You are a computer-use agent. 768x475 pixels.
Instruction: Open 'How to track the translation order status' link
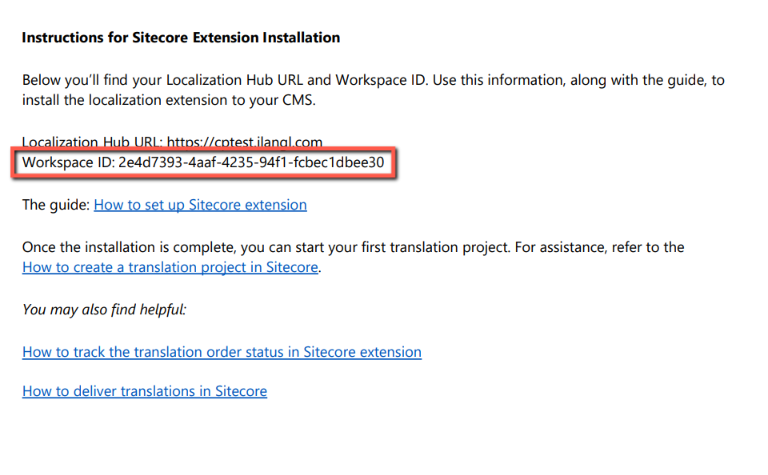(x=222, y=352)
